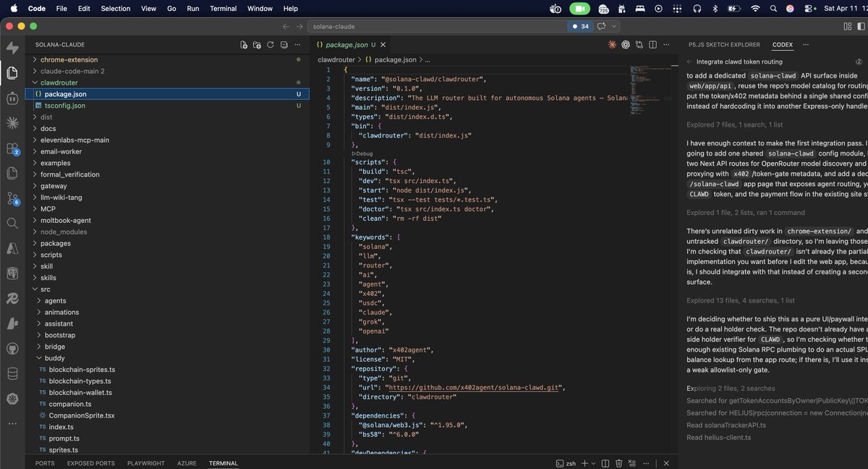The width and height of the screenshot is (868, 469).
Task: Open the Search view in activity bar
Action: (12, 223)
